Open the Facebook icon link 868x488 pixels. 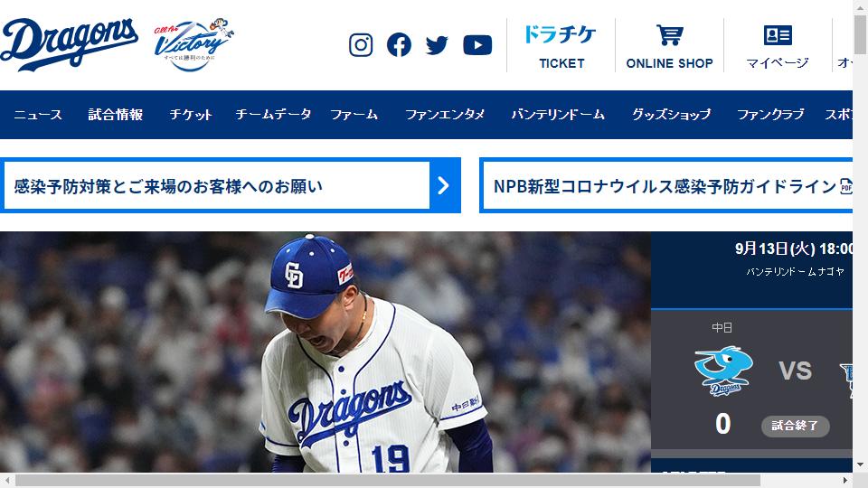coord(399,45)
